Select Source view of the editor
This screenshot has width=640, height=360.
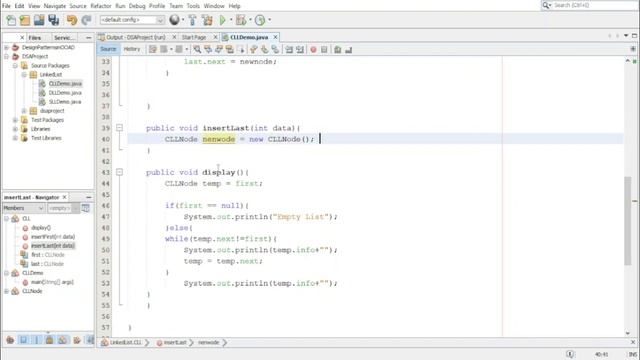click(108, 49)
